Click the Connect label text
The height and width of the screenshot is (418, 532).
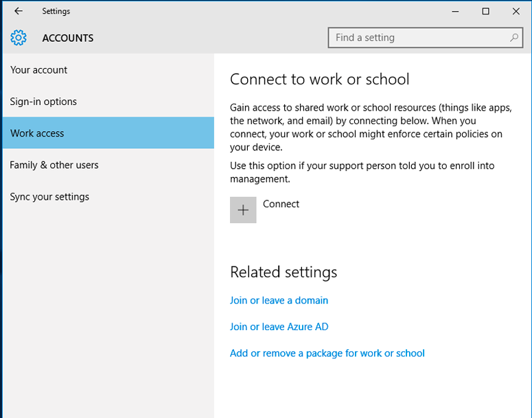[x=281, y=204]
